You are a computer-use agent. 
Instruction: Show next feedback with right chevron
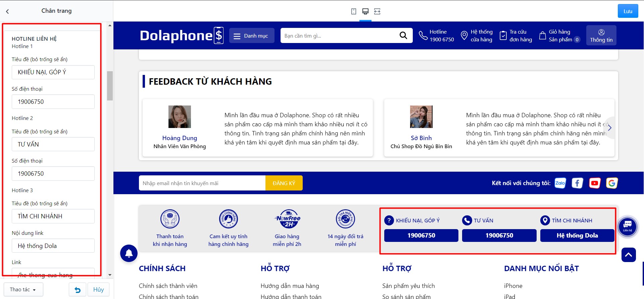609,128
